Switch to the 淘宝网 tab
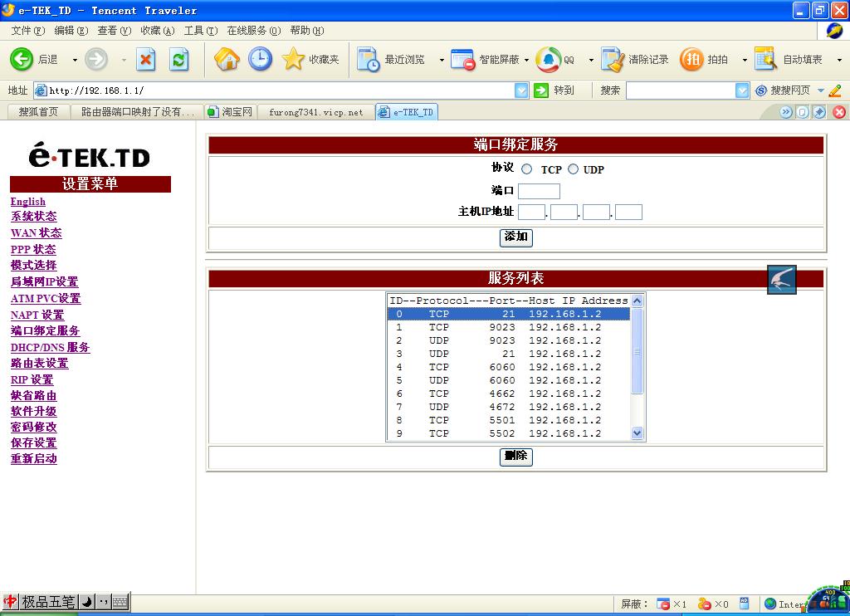Screen dimensions: 850x616 pyautogui.click(x=231, y=112)
